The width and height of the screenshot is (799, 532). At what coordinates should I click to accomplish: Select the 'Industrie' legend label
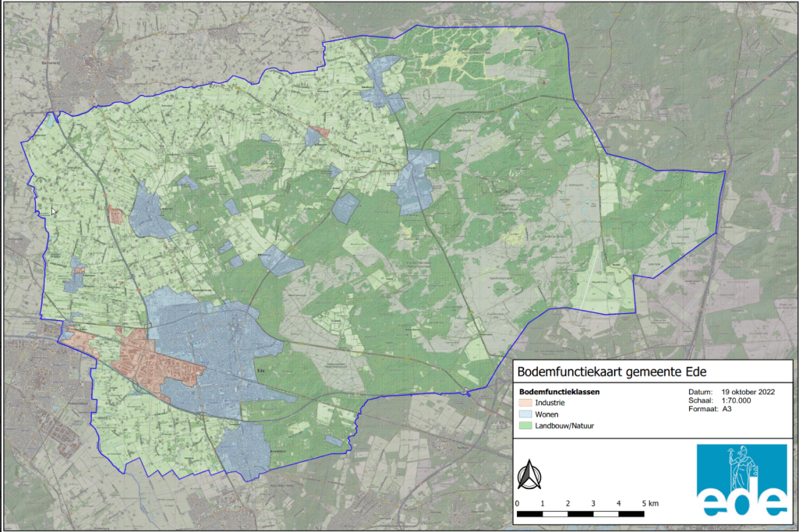tap(550, 403)
